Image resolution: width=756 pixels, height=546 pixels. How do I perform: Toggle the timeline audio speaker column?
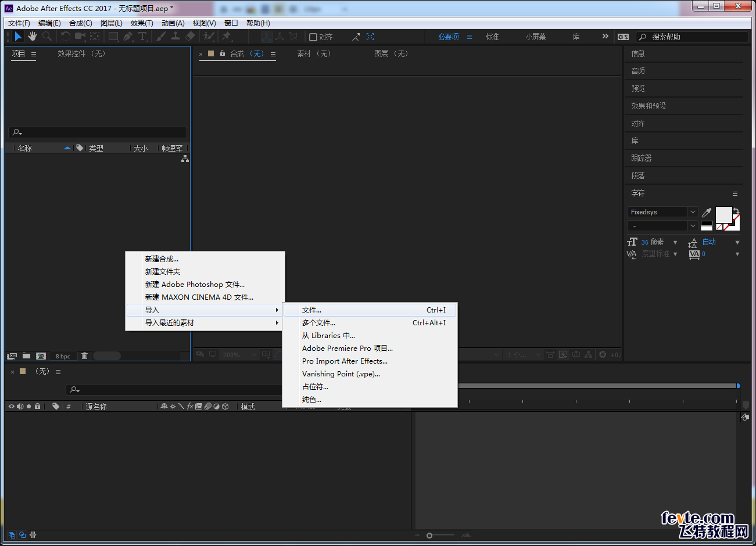click(20, 407)
